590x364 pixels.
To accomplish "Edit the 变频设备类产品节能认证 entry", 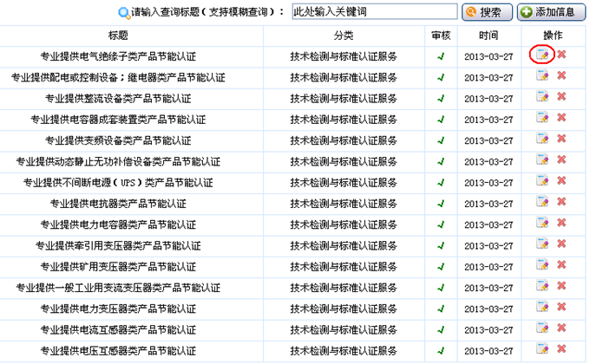I will click(x=542, y=139).
